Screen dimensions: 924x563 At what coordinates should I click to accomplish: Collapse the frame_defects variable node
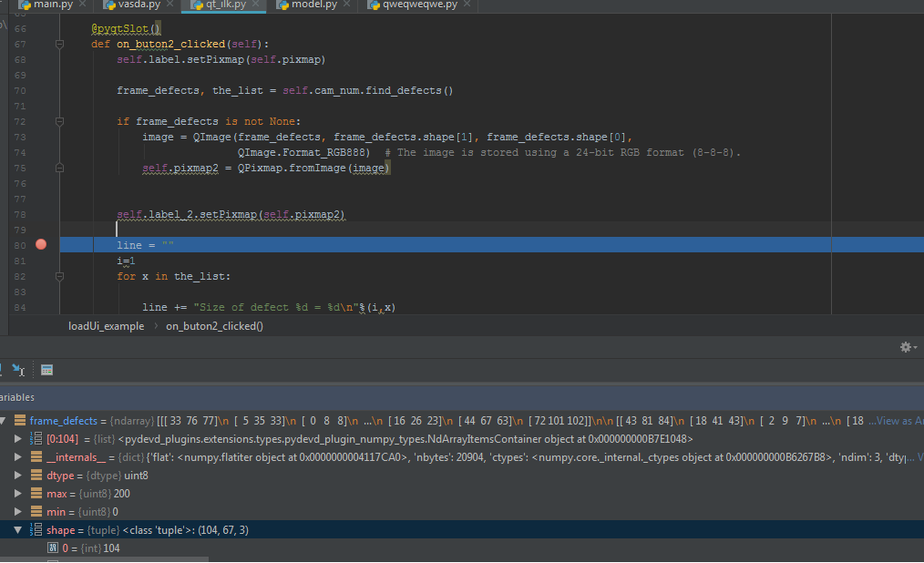[3, 421]
